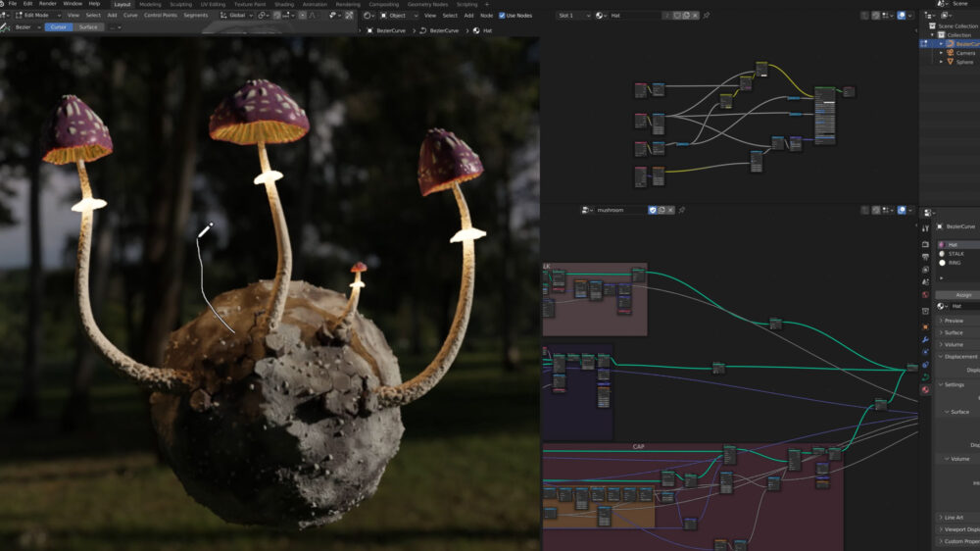
Task: Click the Assign material button
Action: coord(960,294)
